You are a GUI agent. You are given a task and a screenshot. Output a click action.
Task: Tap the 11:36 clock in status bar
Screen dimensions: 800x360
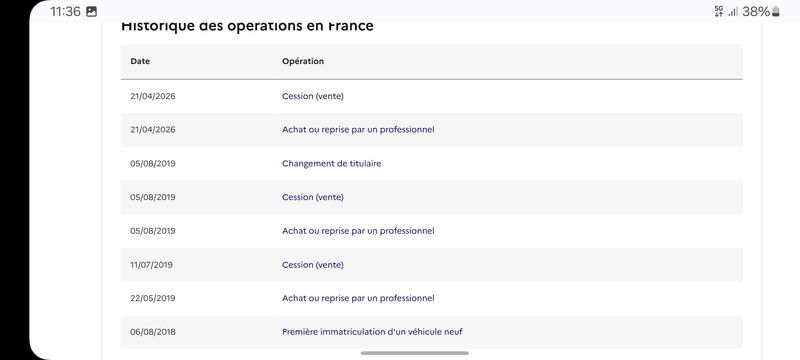point(65,11)
